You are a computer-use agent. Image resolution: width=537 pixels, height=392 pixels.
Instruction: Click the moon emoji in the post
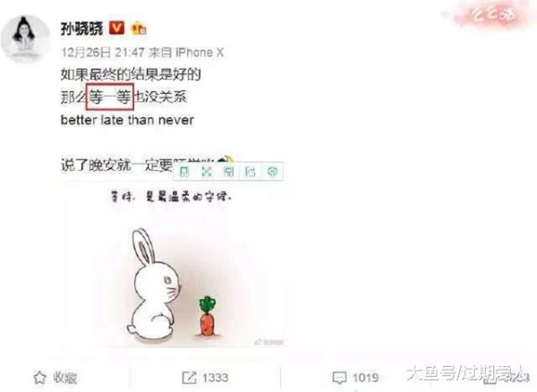226,160
